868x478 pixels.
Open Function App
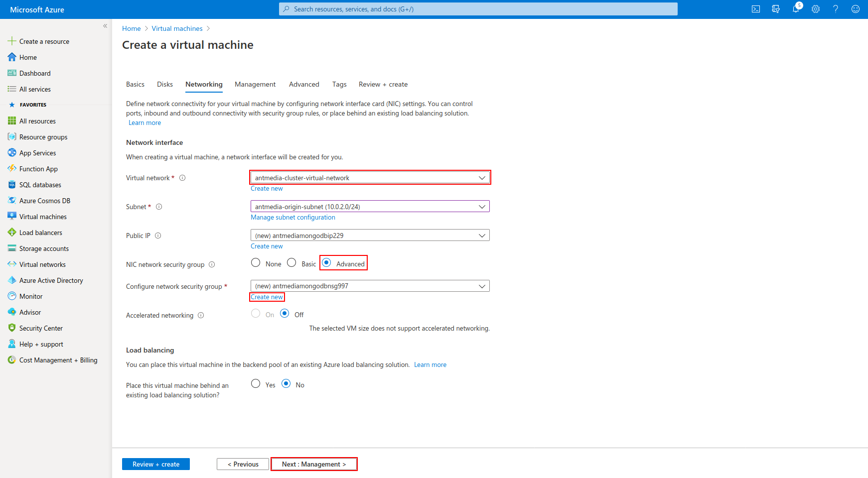pos(38,169)
